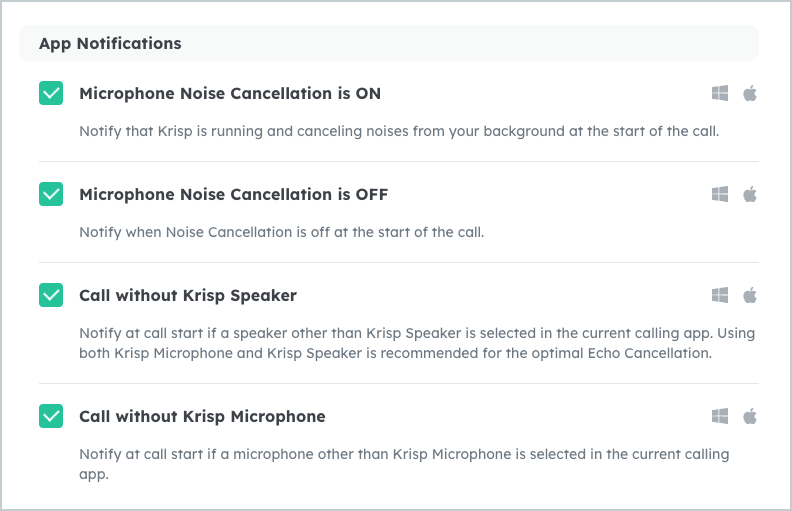Select the Microphone Noise Cancellation is OFF label
This screenshot has width=792, height=511.
click(x=233, y=194)
